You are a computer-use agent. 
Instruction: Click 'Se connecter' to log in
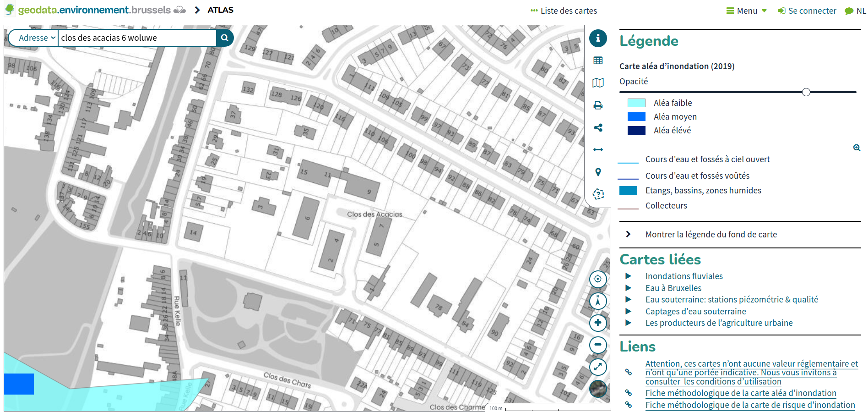807,11
